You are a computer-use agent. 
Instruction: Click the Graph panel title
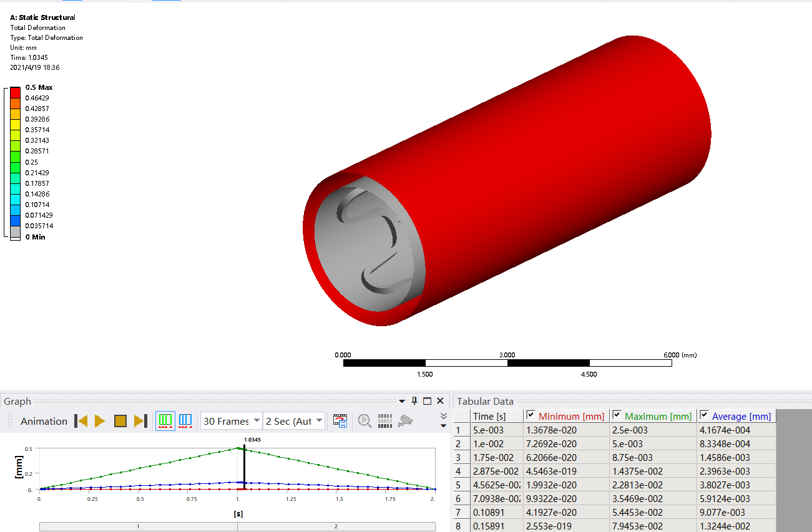(17, 401)
